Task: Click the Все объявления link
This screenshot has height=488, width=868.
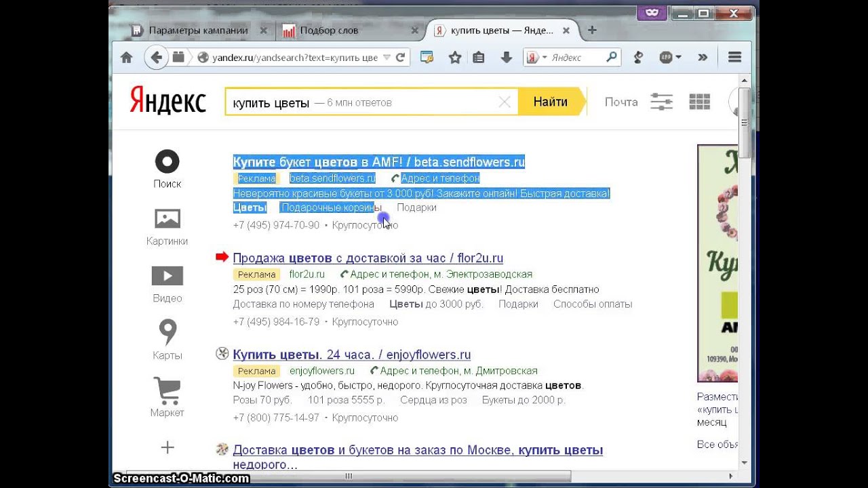Action: (x=717, y=445)
